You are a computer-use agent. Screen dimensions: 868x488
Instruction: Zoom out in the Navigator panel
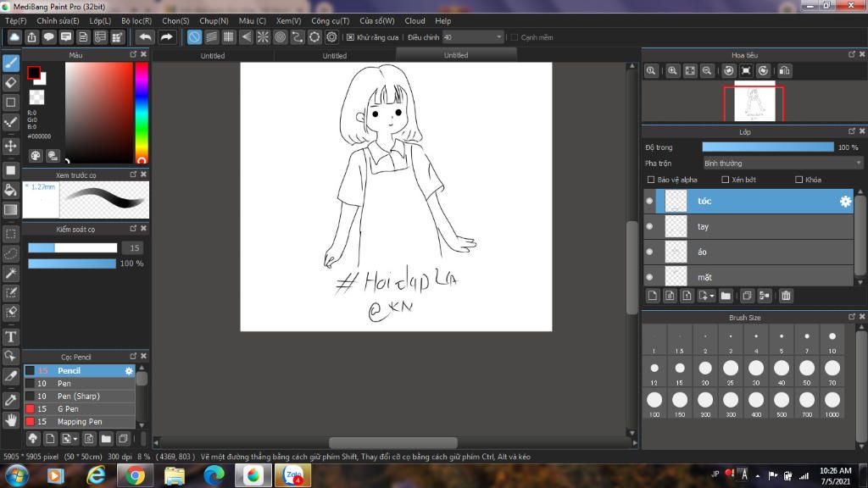coord(707,71)
